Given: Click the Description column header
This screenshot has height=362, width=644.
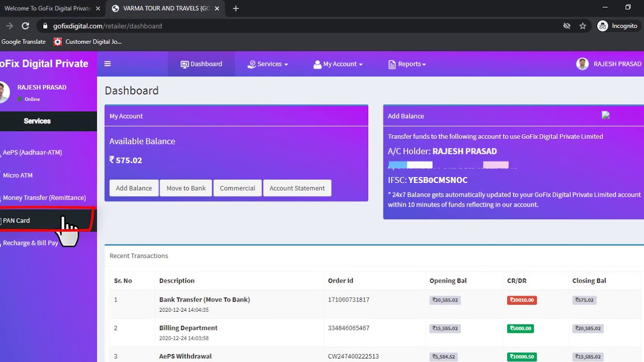Looking at the screenshot, I should coord(177,281).
